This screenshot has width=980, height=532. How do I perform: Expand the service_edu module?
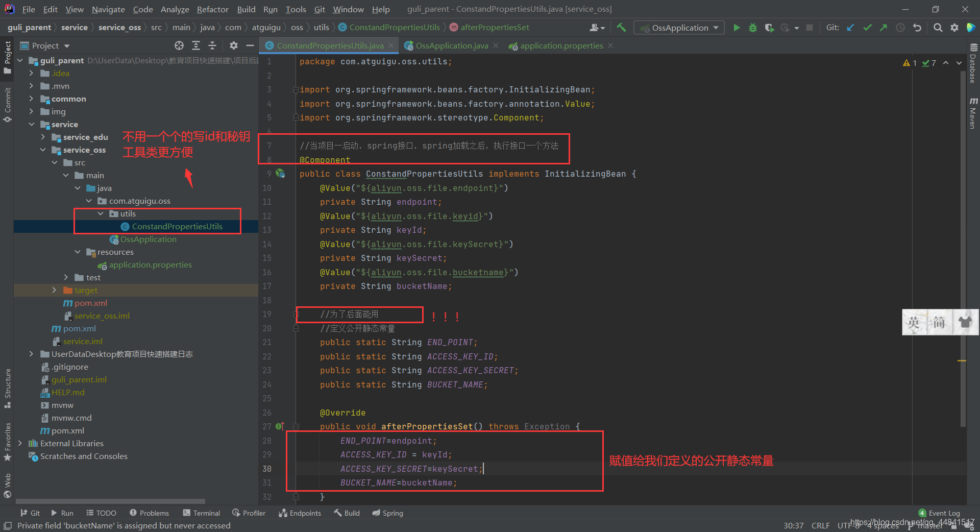[43, 137]
